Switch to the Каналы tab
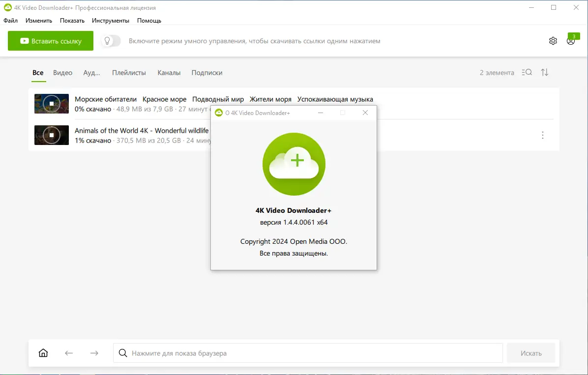The width and height of the screenshot is (588, 375). tap(169, 73)
